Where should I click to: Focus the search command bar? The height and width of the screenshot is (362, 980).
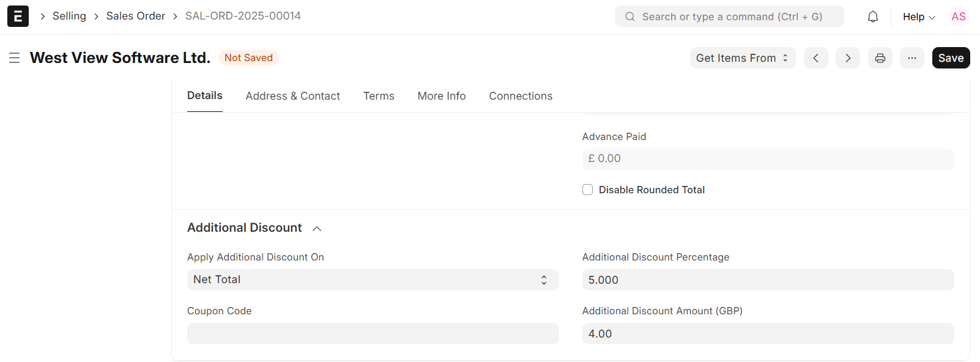[x=729, y=17]
